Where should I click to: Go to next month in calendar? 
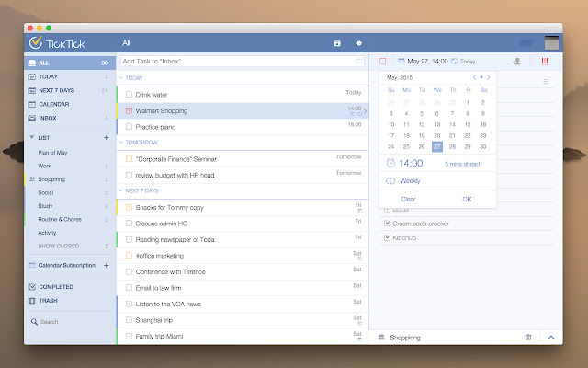(x=489, y=77)
